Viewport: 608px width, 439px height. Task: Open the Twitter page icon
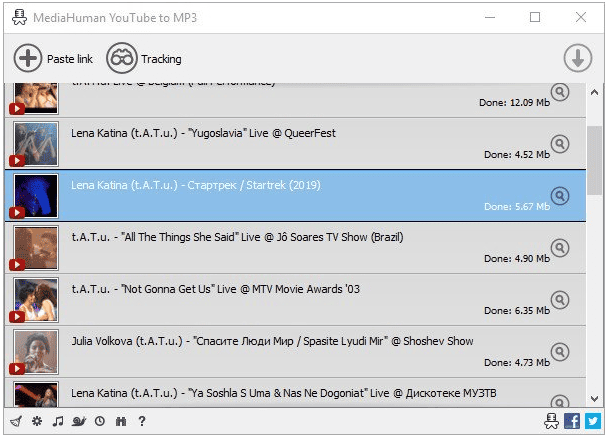click(x=593, y=421)
